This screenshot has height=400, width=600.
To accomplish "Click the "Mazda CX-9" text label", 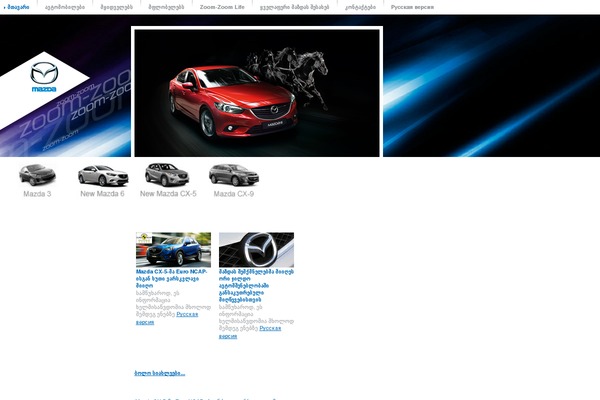I will (233, 194).
